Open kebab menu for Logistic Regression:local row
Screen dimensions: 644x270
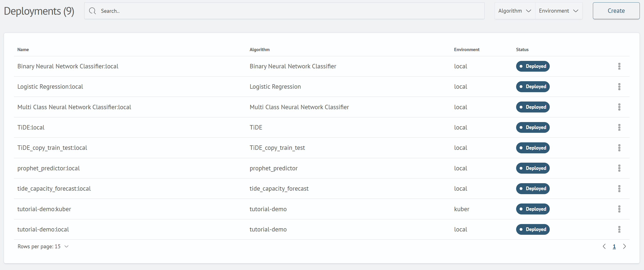619,87
